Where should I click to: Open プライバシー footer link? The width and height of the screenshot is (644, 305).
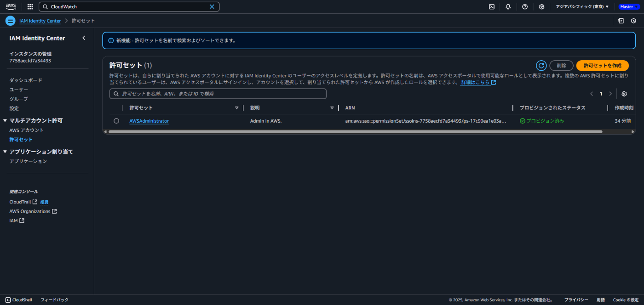(x=576, y=300)
